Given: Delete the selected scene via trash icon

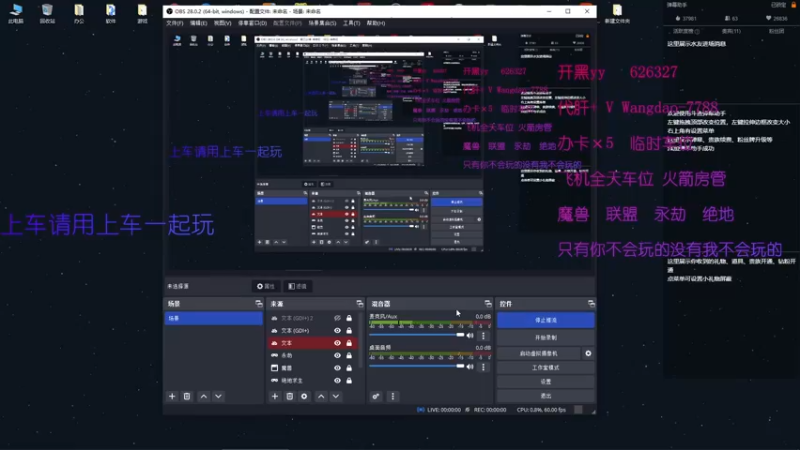Looking at the screenshot, I should (x=187, y=396).
